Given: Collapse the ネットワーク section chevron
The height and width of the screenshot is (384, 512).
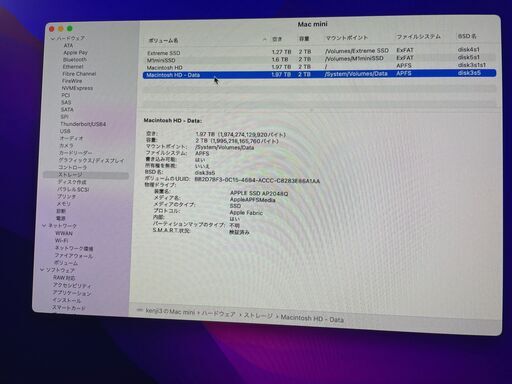Looking at the screenshot, I should pos(44,226).
